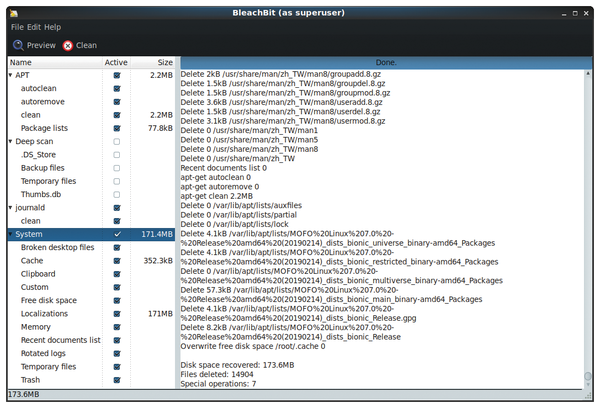Click the log scrollbar up arrow
The image size is (600, 408).
click(588, 74)
